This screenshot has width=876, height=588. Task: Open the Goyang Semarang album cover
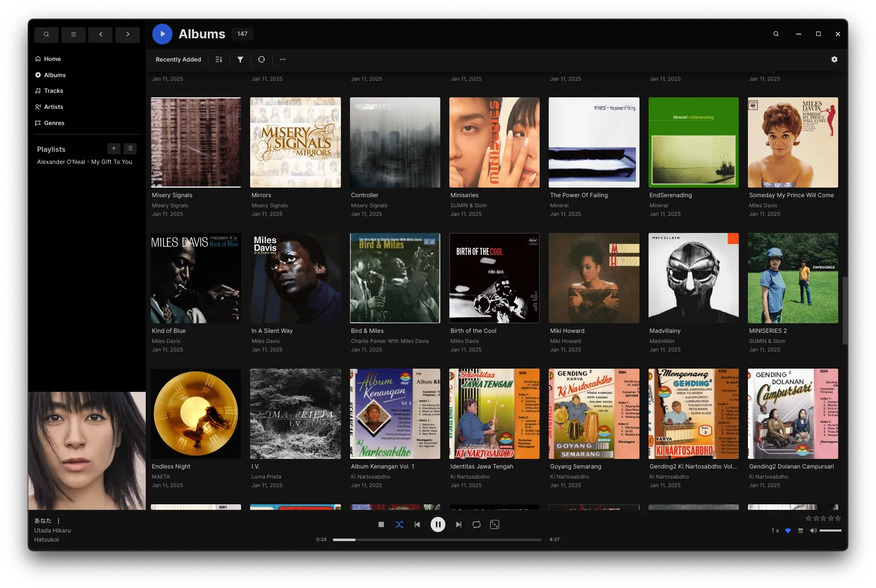coord(594,414)
